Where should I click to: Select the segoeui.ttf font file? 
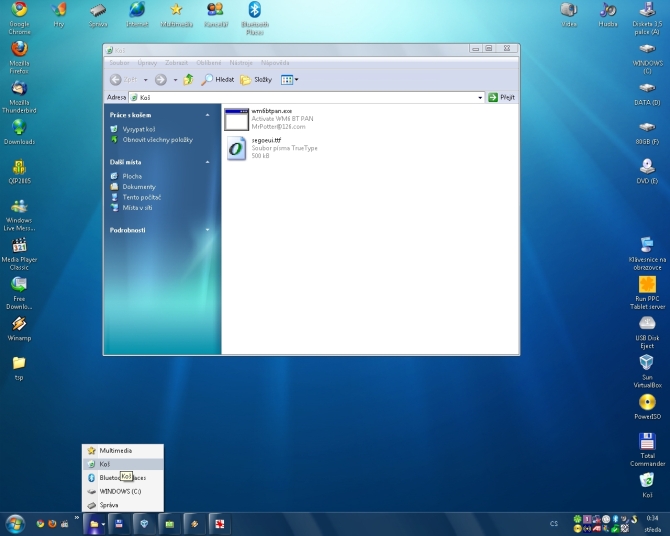pyautogui.click(x=237, y=148)
